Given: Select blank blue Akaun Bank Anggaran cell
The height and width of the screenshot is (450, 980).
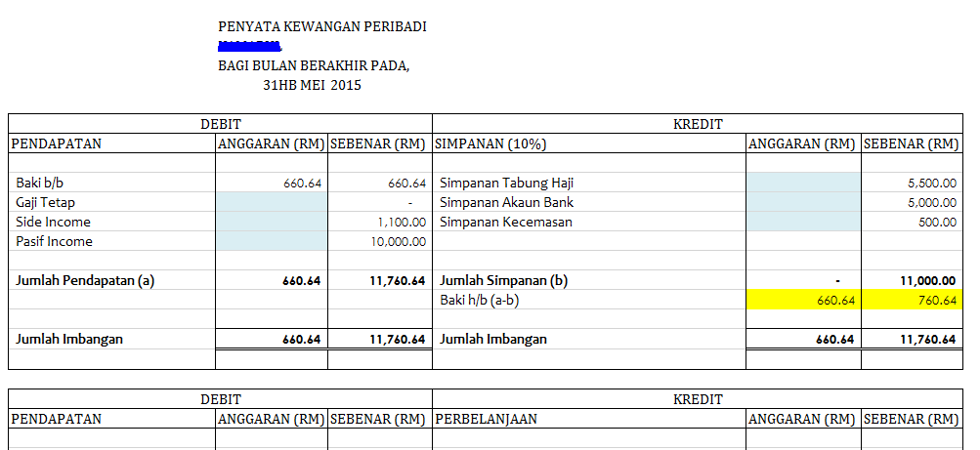Looking at the screenshot, I should pos(803,202).
